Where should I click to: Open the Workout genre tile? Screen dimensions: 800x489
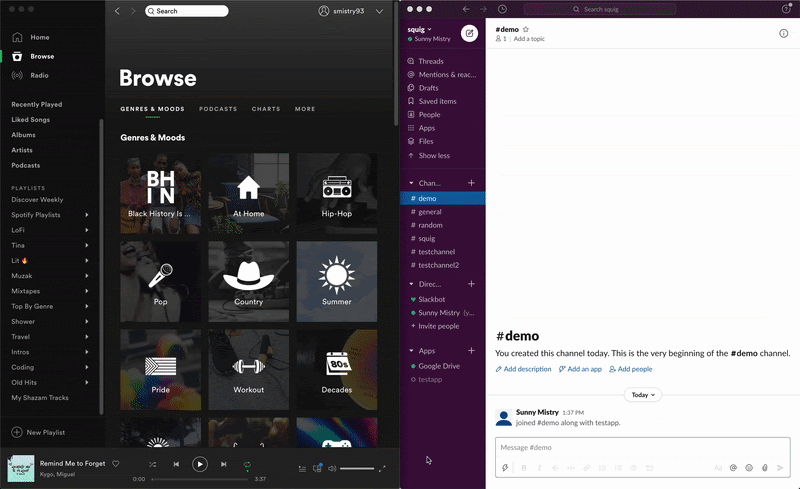pyautogui.click(x=248, y=370)
